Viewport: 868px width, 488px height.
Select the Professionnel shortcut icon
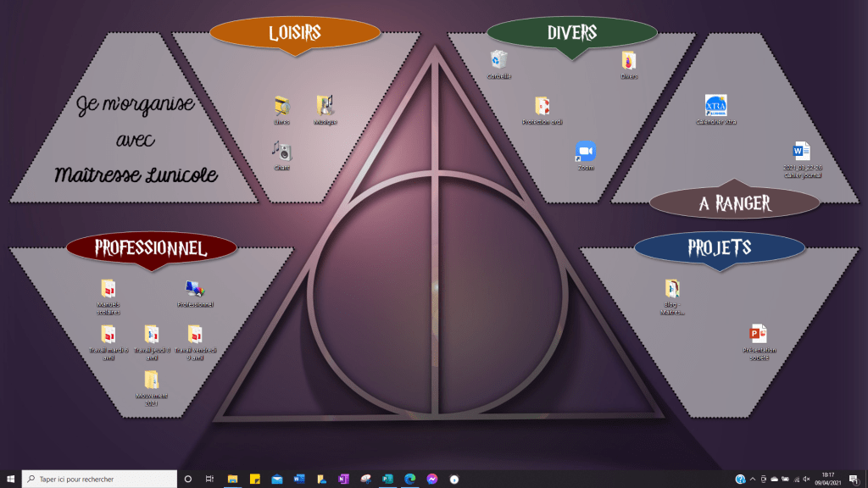[195, 289]
